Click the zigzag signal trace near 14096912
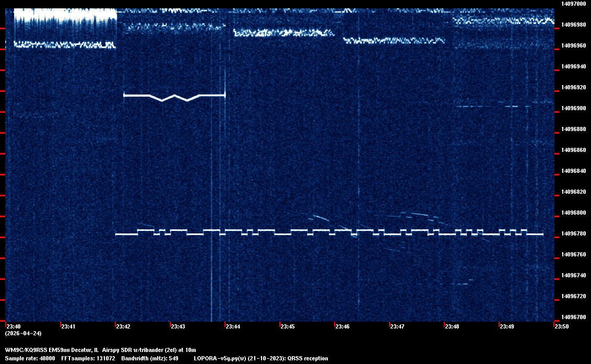The image size is (591, 364). coord(174,96)
